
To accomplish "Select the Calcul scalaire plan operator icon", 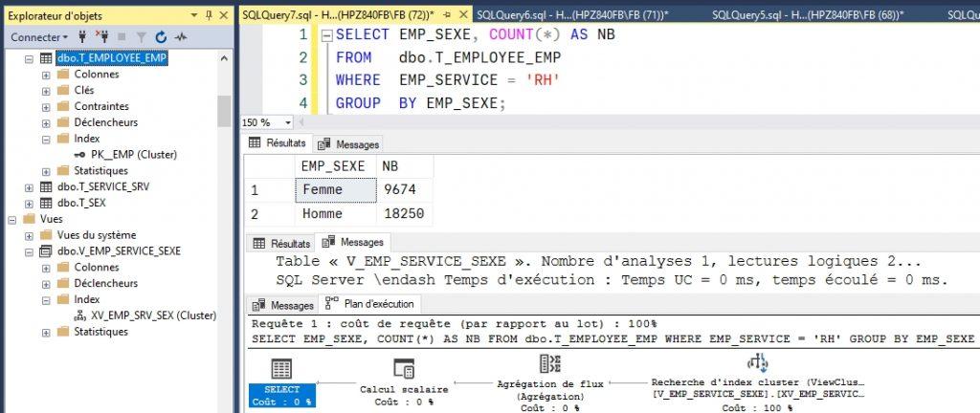I will [404, 369].
